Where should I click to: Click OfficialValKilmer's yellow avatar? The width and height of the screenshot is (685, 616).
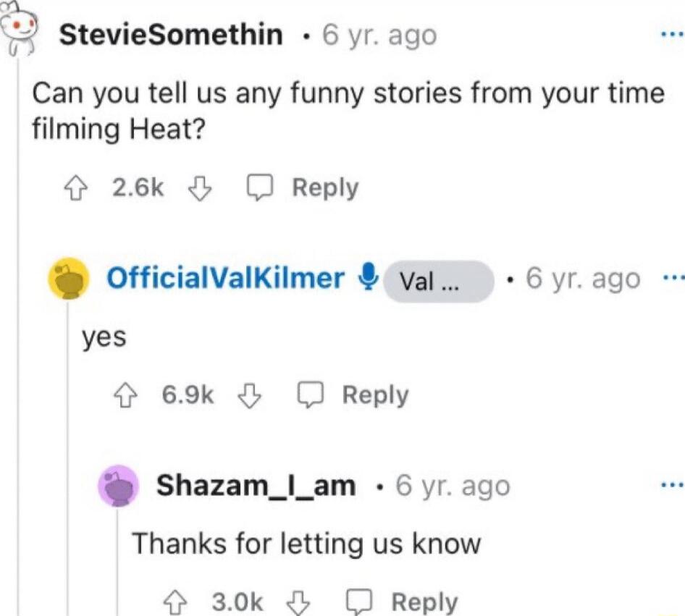(x=66, y=280)
